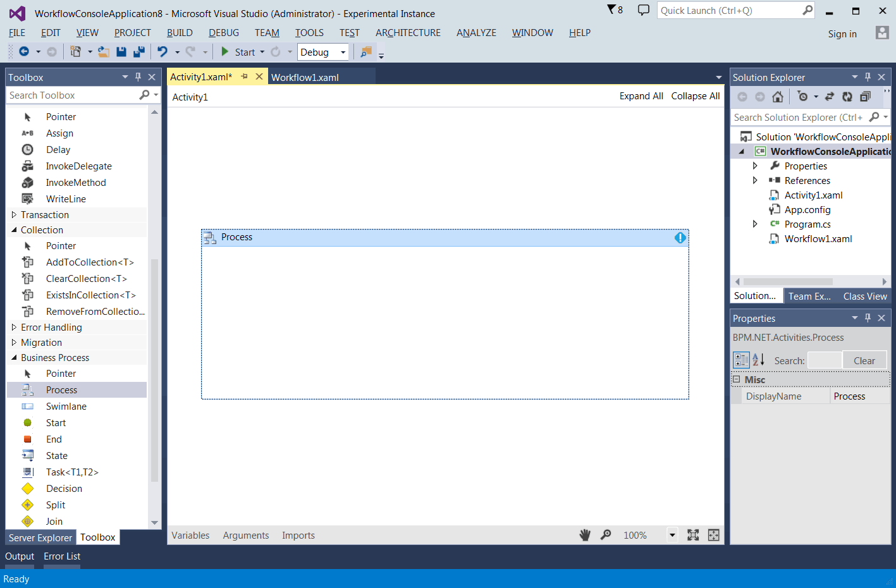Open the Arguments pane

246,536
